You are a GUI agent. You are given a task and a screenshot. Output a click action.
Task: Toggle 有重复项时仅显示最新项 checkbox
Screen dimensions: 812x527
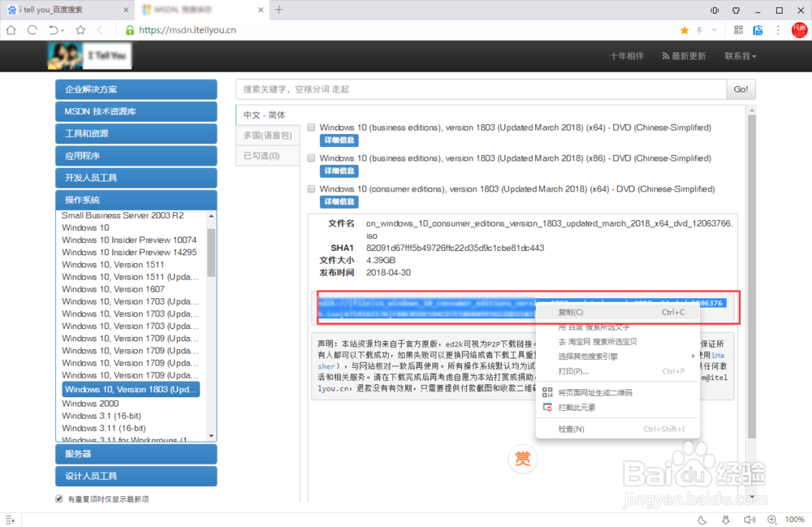[59, 499]
